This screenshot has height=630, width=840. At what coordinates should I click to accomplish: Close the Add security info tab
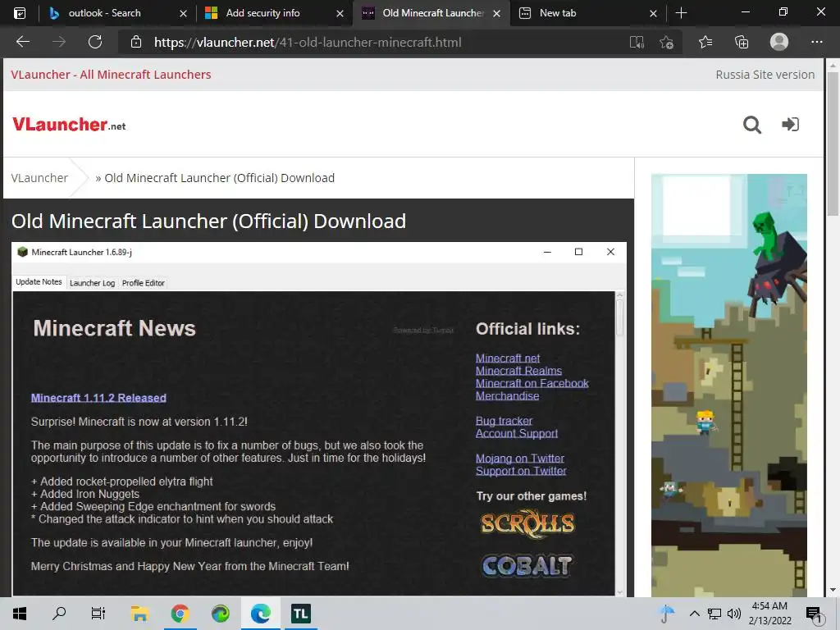(340, 13)
